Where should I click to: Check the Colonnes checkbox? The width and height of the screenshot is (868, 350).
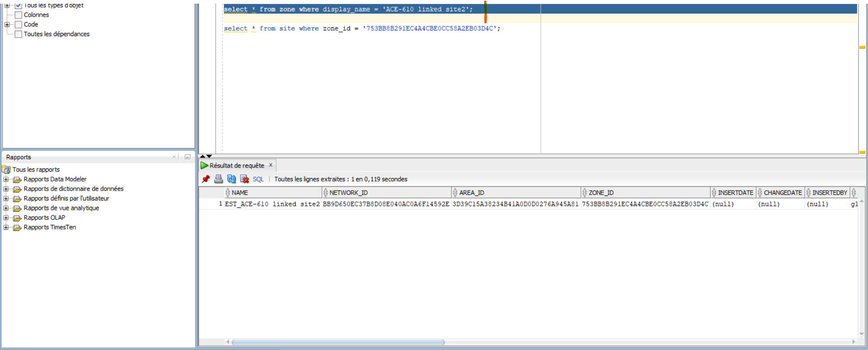tap(19, 15)
